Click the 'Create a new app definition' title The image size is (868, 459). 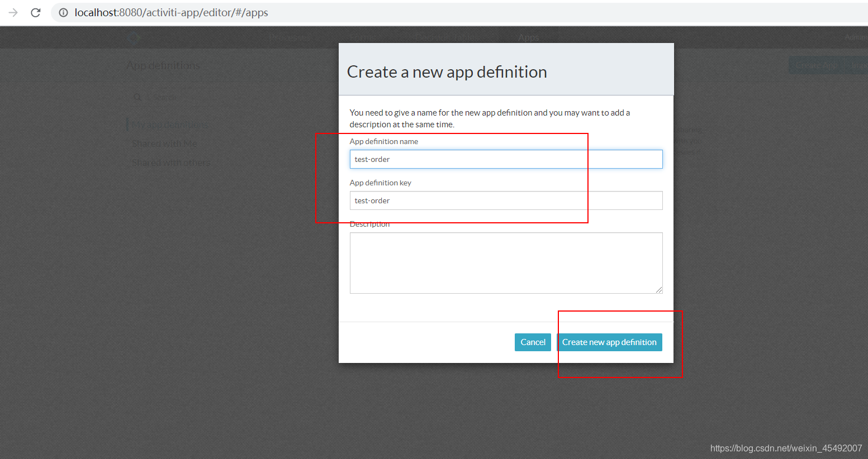point(447,72)
